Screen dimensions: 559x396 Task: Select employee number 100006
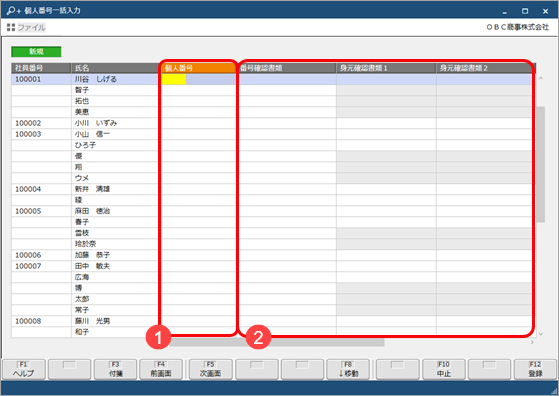(28, 255)
